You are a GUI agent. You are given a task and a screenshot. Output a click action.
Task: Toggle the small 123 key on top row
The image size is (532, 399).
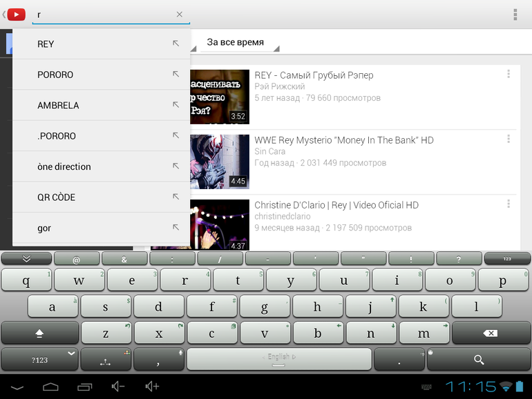(x=507, y=259)
